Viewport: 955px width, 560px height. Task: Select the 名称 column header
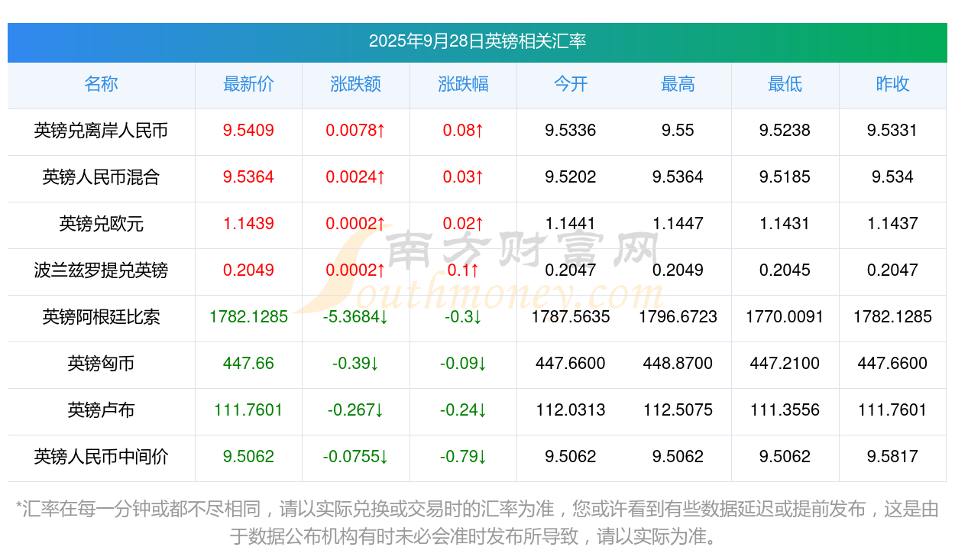(x=101, y=84)
